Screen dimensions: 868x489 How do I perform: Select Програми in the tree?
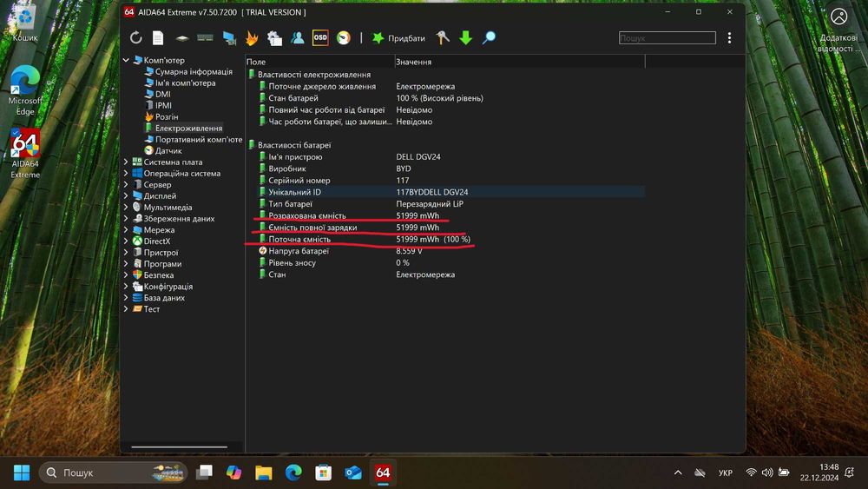[163, 263]
